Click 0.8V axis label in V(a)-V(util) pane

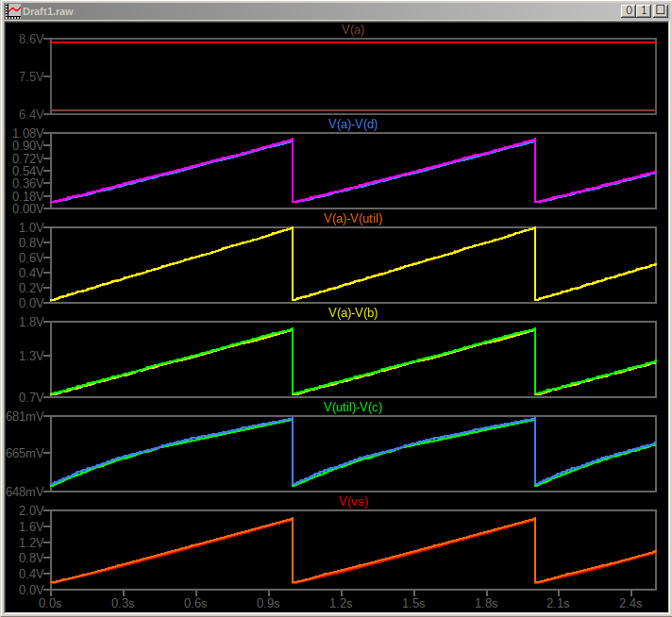(x=31, y=243)
